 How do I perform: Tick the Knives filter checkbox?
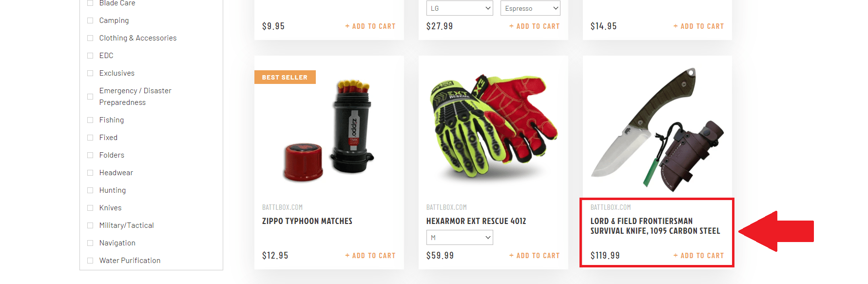click(x=90, y=208)
